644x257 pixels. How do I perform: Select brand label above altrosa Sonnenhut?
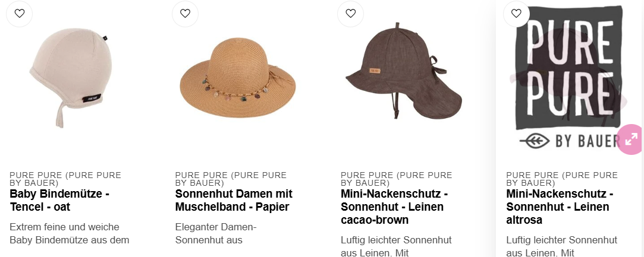562,179
